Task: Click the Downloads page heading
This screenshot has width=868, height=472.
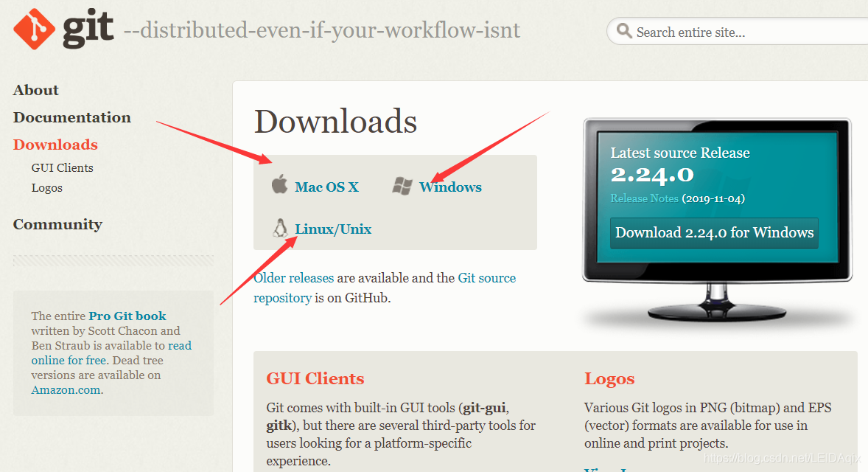Action: 335,122
